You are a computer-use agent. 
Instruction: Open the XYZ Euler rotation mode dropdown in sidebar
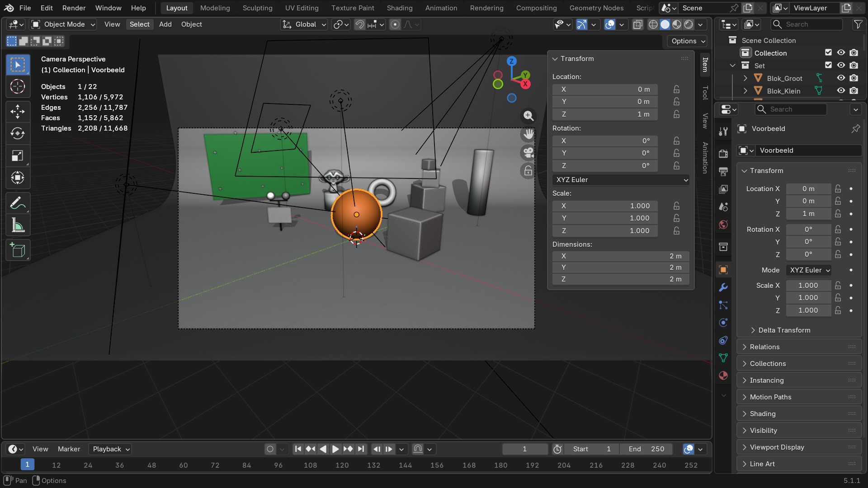click(621, 180)
